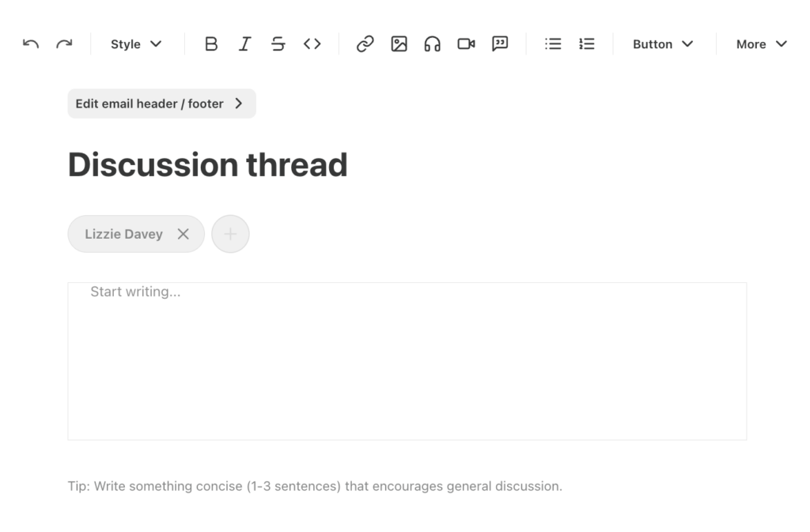Insert a video

(x=466, y=44)
